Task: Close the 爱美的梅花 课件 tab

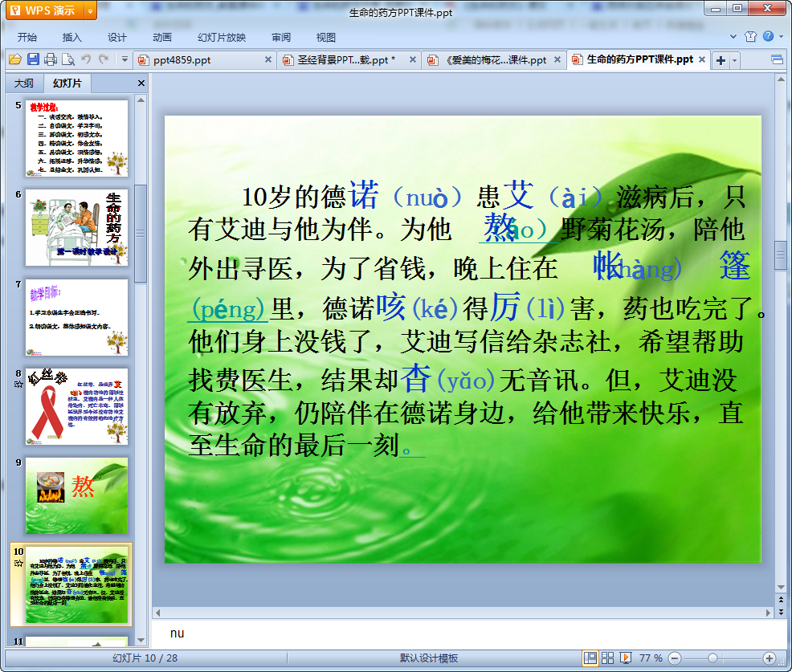Action: (x=557, y=59)
